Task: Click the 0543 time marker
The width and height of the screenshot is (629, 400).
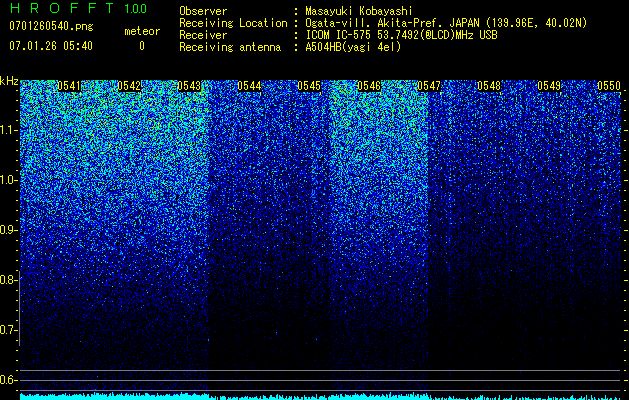Action: pyautogui.click(x=189, y=86)
